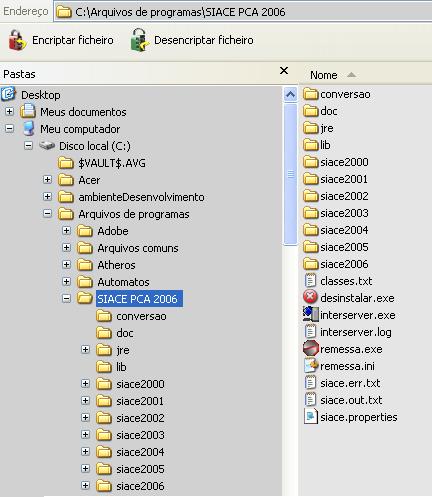Expand the siace2003 node in tree

(86, 434)
